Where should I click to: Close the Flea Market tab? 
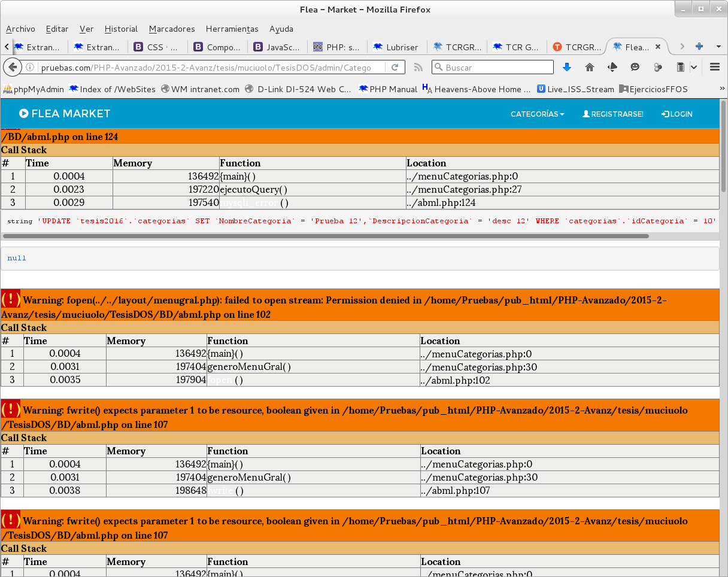tap(658, 47)
